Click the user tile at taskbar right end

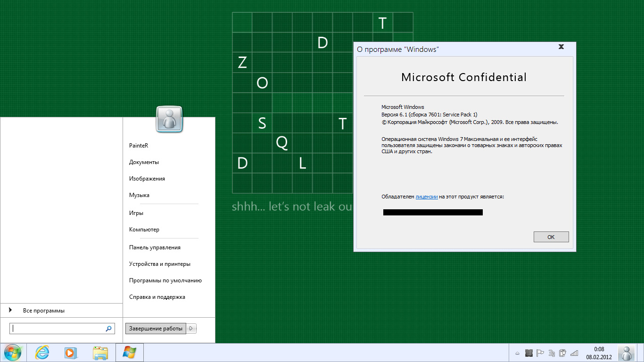point(627,353)
